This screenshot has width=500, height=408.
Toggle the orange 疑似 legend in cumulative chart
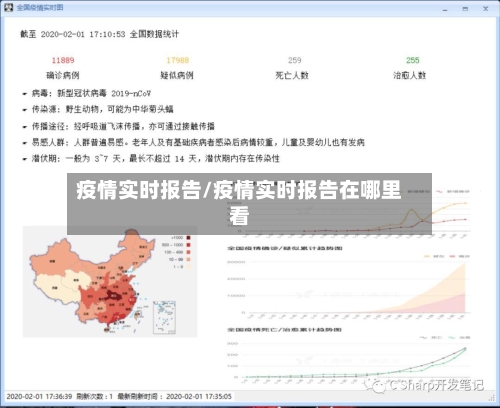(x=434, y=256)
